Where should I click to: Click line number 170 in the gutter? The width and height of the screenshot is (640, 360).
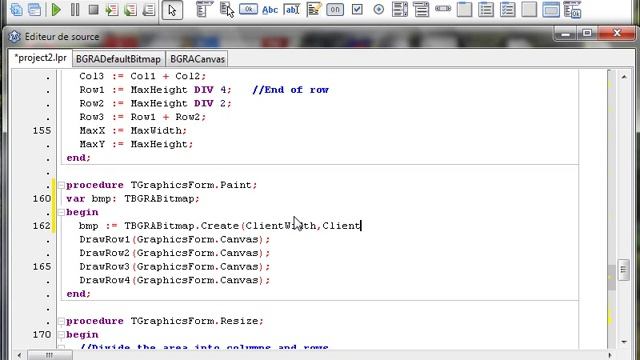pyautogui.click(x=42, y=335)
